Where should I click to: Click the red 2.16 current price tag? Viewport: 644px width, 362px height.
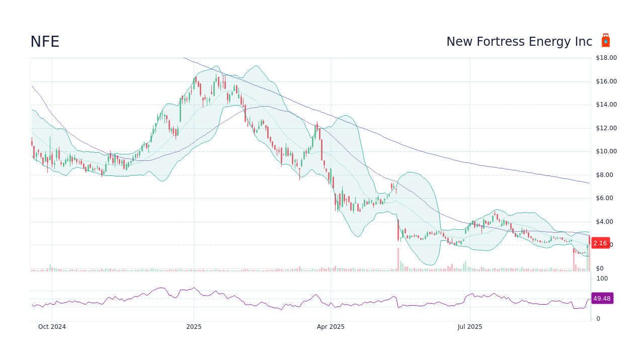click(x=600, y=243)
